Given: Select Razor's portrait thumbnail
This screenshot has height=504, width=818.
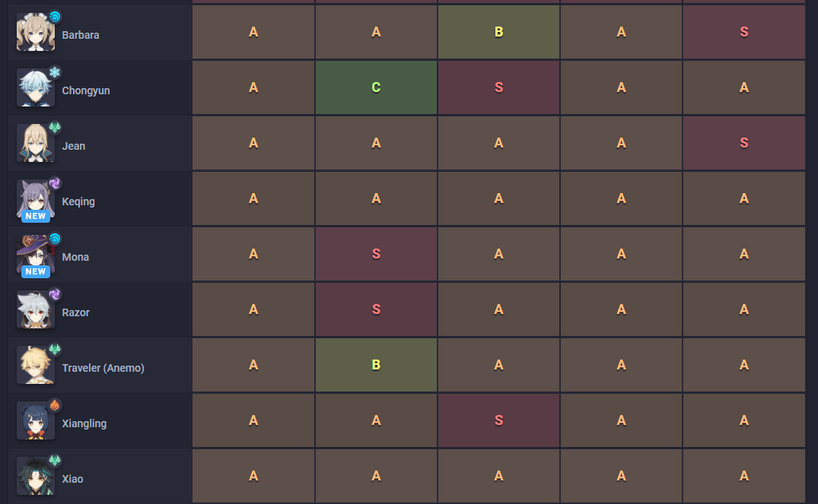Looking at the screenshot, I should point(35,310).
